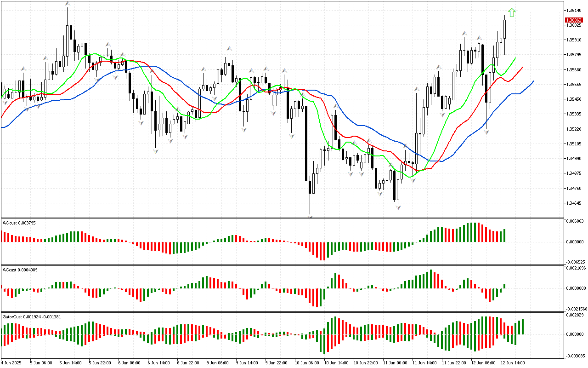Select the right end of the blue Alligator line

pyautogui.click(x=533, y=81)
